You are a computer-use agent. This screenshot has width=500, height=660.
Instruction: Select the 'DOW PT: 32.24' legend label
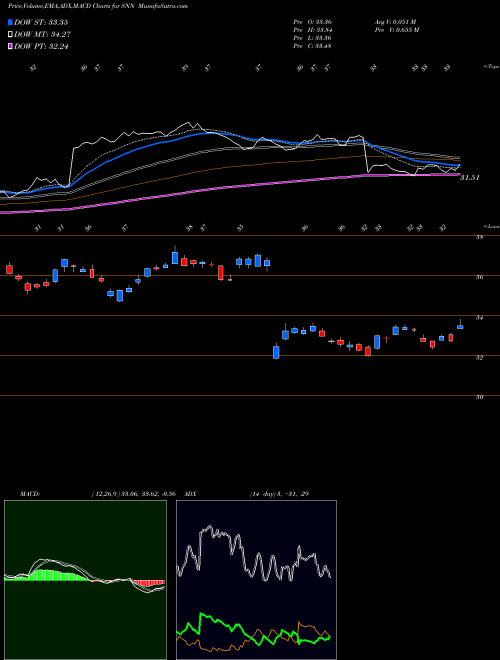coord(41,46)
